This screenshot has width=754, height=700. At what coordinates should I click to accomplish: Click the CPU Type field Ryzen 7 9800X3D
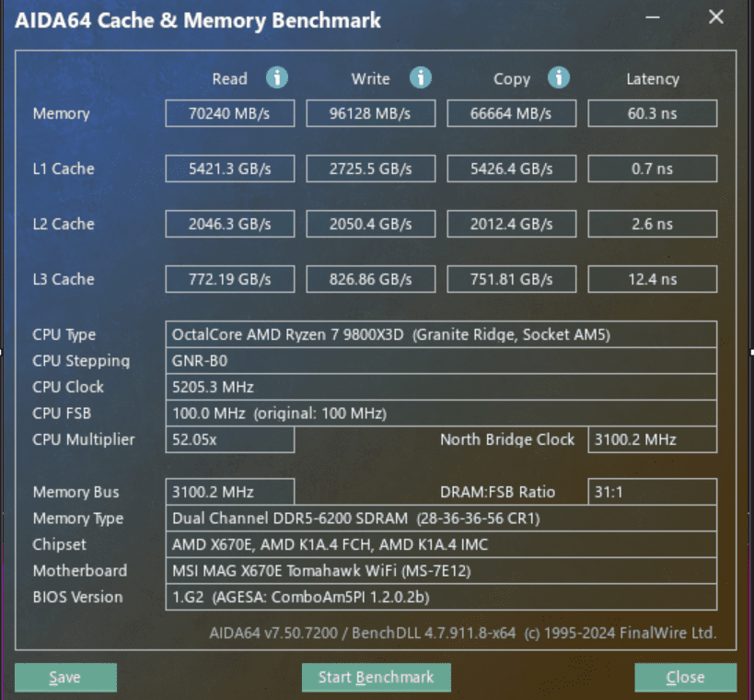441,334
